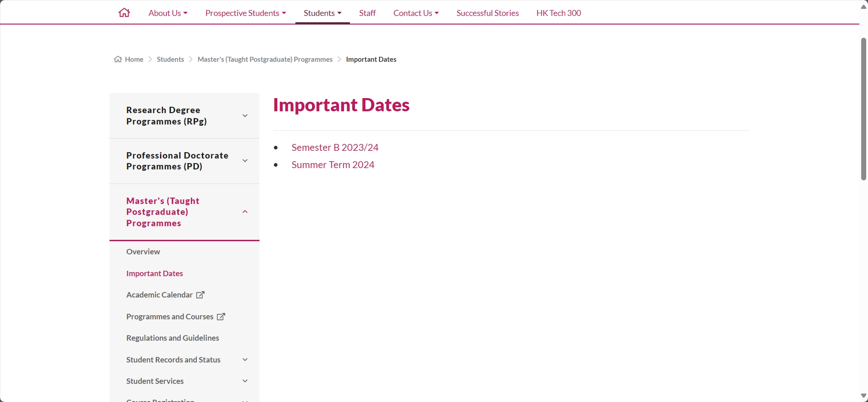Expand Student Records and Status submenu
This screenshot has width=868, height=402.
pyautogui.click(x=245, y=360)
